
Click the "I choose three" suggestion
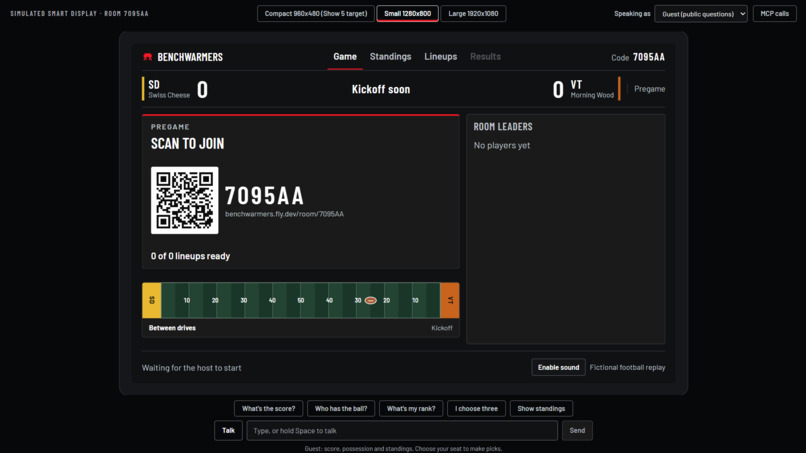coord(476,409)
